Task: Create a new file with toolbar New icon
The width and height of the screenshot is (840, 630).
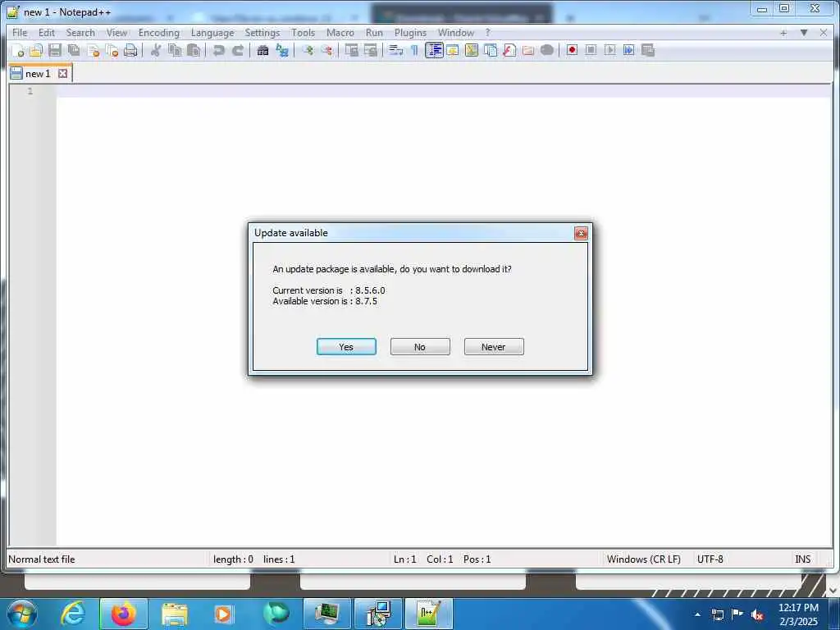Action: point(18,50)
